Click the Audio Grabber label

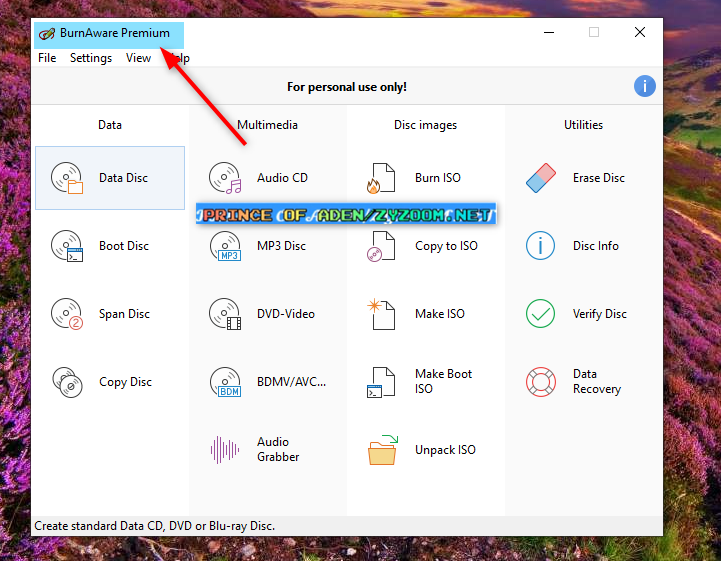pyautogui.click(x=278, y=449)
